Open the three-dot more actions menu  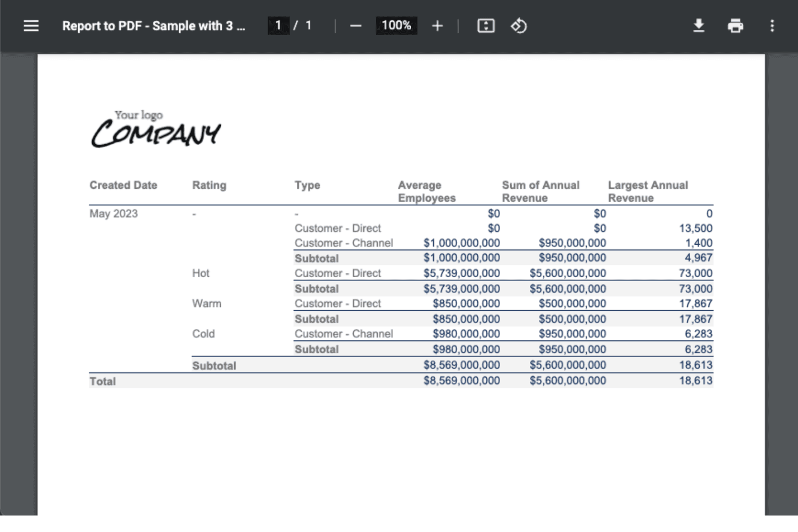pos(772,26)
